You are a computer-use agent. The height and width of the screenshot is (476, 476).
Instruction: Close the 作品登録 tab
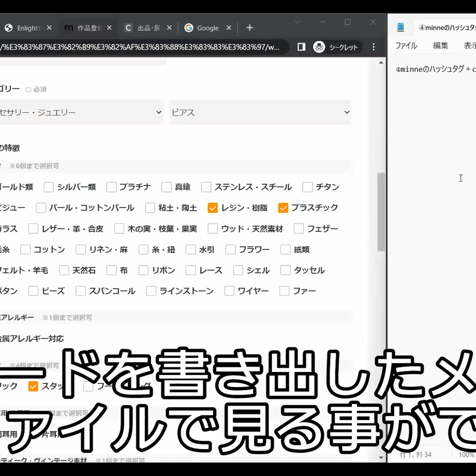(109, 28)
